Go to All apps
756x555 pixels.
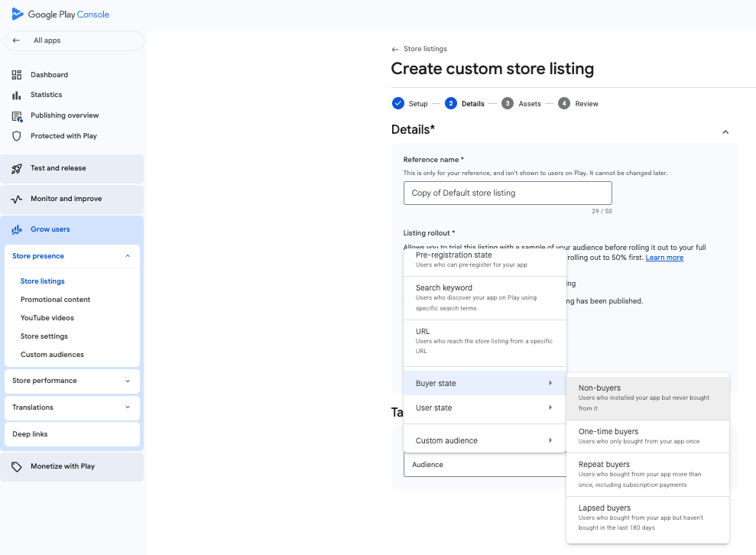[74, 41]
